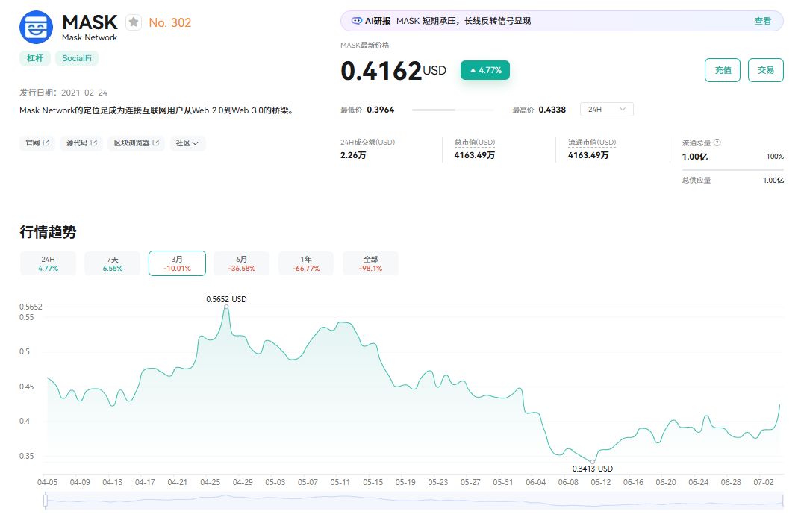Click the right handle of chart range slider
804x532 pixels.
[784, 501]
